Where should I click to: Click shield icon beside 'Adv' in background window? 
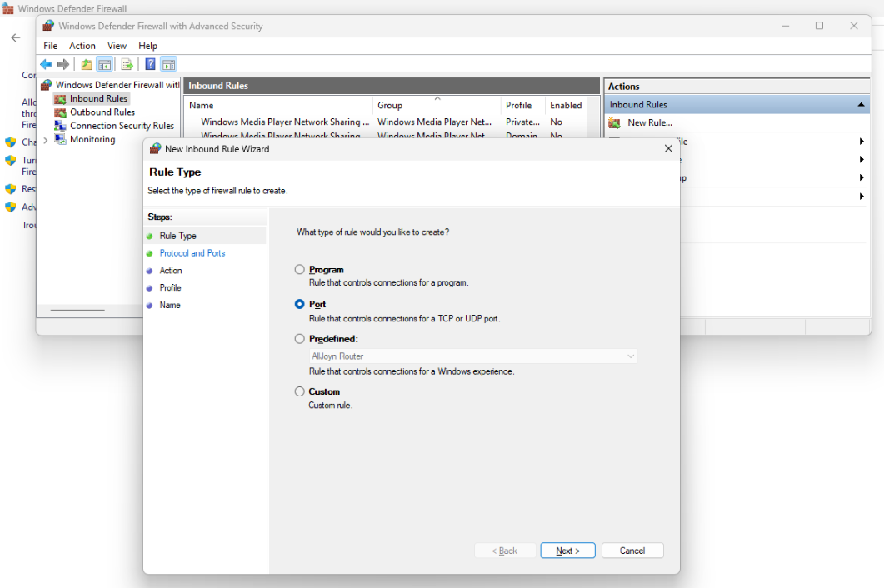10,207
